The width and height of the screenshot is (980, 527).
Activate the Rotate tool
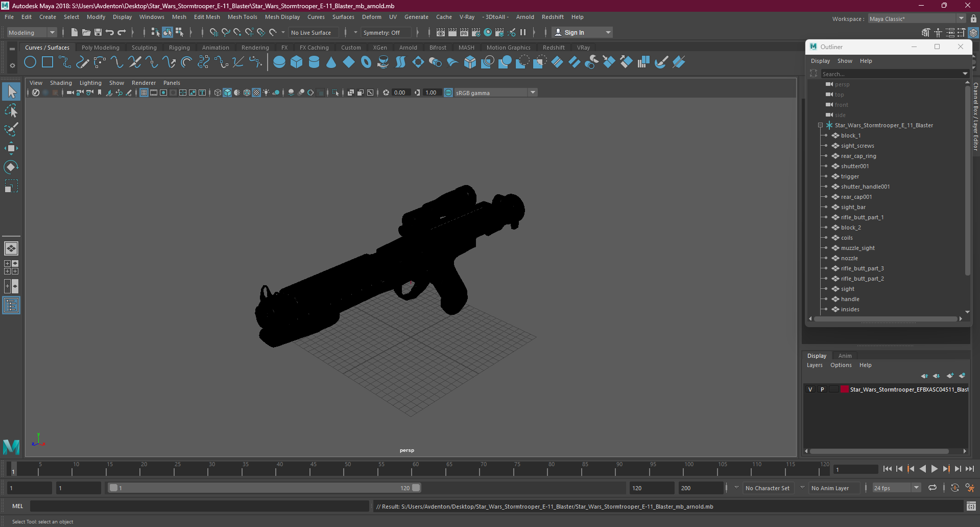click(x=11, y=167)
